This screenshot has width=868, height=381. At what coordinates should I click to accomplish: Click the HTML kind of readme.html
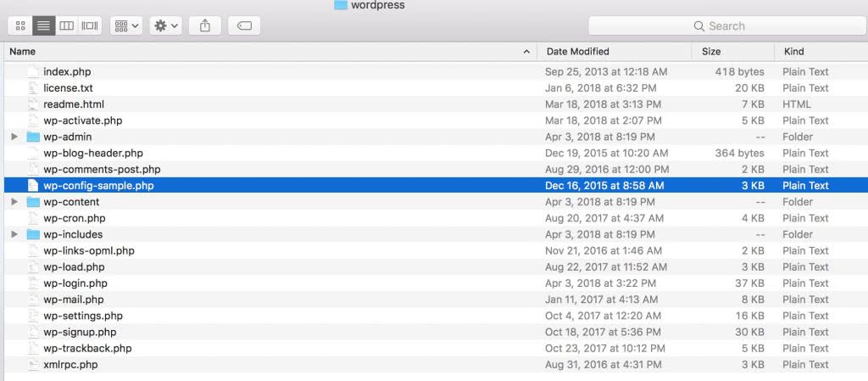click(x=797, y=104)
